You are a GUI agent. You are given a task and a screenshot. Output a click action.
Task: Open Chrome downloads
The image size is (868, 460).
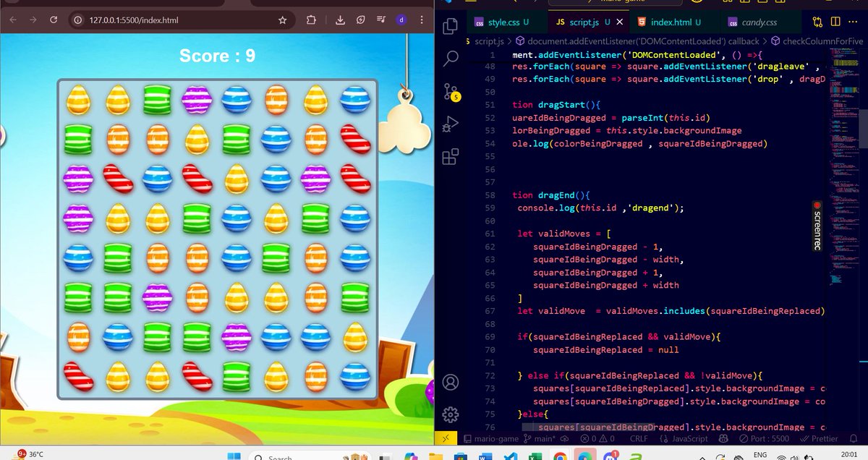(x=341, y=20)
